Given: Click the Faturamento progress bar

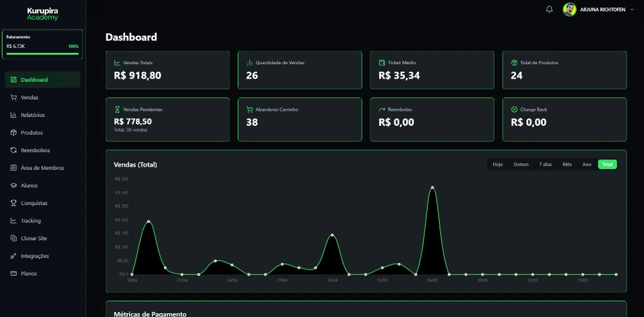Looking at the screenshot, I should 43,53.
